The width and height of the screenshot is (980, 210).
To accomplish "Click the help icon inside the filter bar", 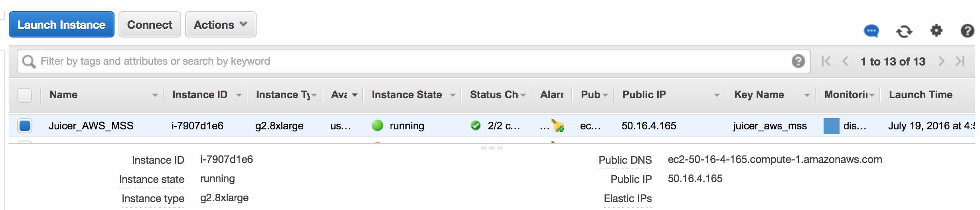I will [x=798, y=61].
